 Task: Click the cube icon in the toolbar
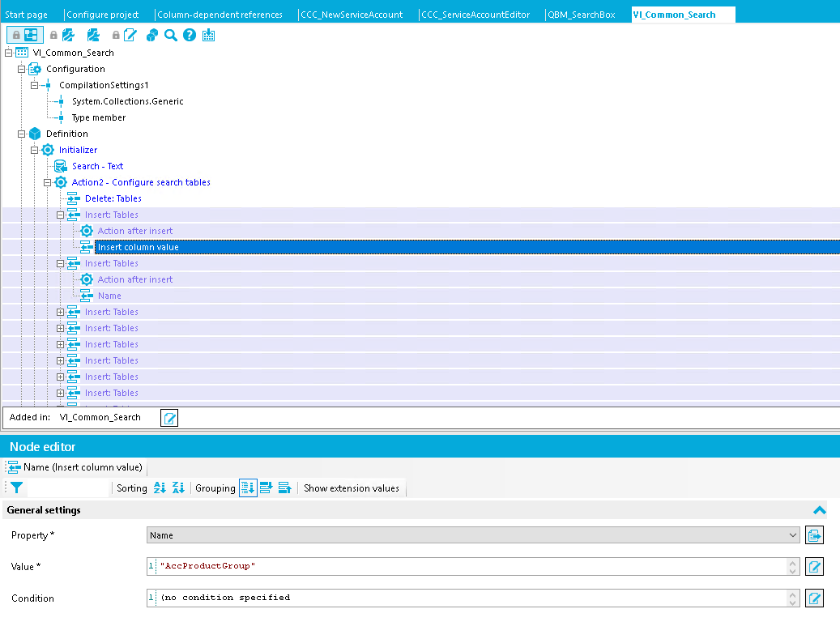coord(151,35)
